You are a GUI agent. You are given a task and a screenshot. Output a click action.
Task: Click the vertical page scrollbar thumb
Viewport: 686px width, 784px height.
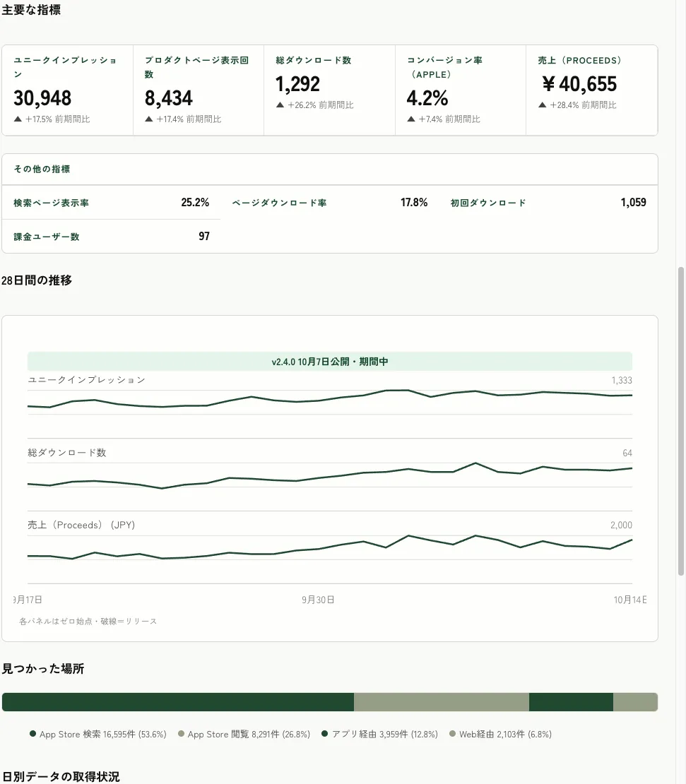681,422
